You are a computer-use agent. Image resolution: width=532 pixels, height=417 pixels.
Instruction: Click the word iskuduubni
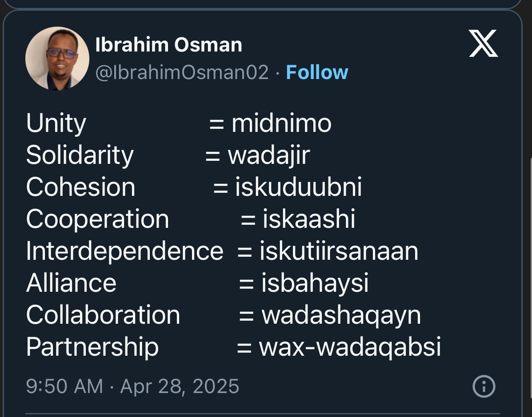[299, 187]
